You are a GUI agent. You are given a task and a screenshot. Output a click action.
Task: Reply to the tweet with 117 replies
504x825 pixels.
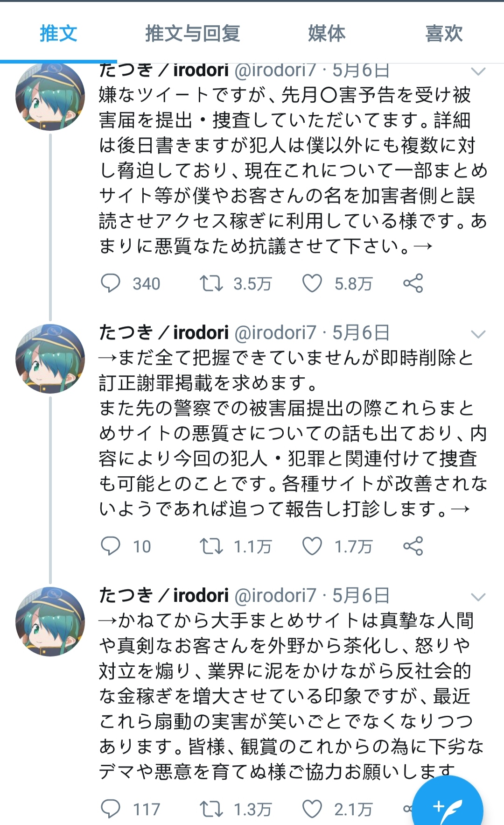tap(111, 809)
